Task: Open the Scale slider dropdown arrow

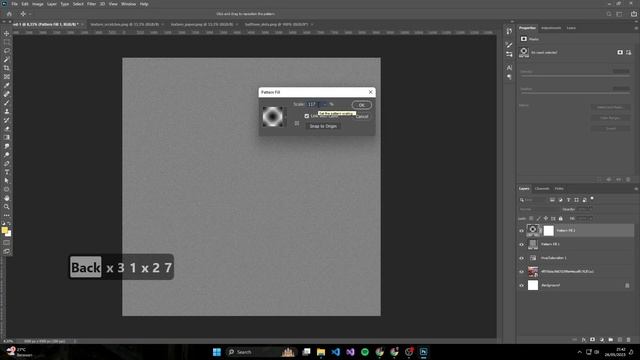Action: 325,104
